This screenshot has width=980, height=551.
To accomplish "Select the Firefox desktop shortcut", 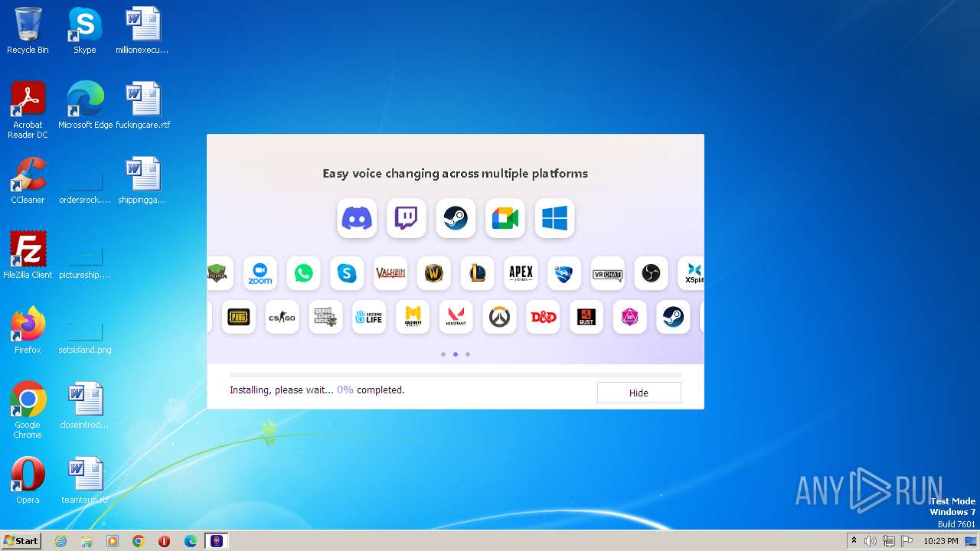I will point(28,331).
